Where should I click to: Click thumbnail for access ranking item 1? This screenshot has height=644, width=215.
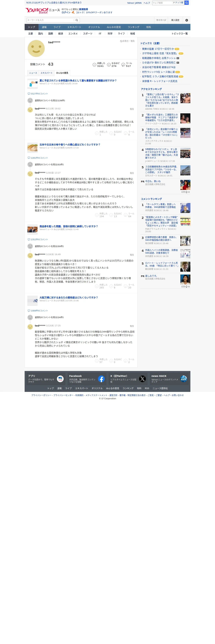(x=185, y=98)
